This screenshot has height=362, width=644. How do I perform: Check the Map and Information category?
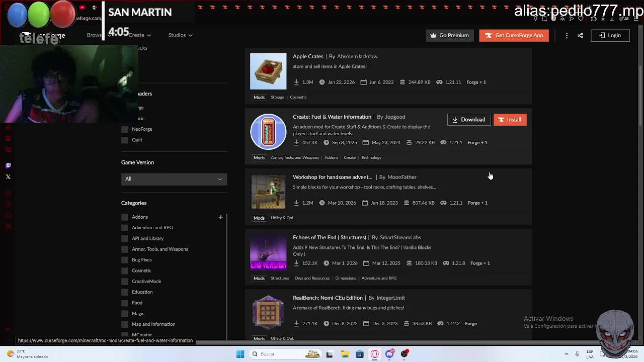[x=125, y=324]
